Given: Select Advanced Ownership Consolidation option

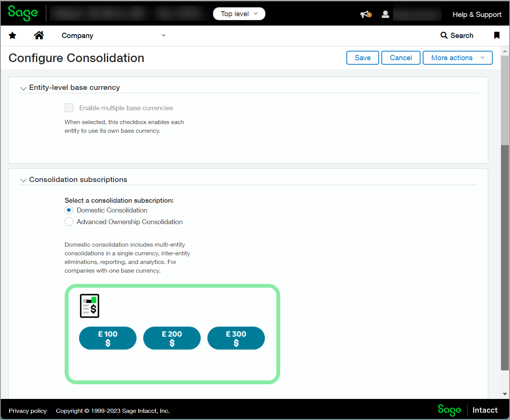Looking at the screenshot, I should pos(69,222).
